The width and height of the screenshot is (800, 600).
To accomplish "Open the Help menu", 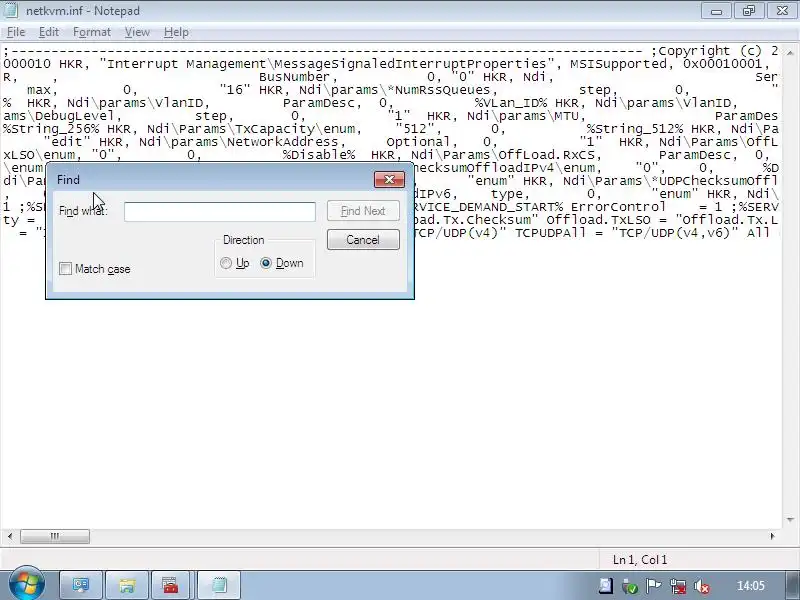I will click(176, 32).
